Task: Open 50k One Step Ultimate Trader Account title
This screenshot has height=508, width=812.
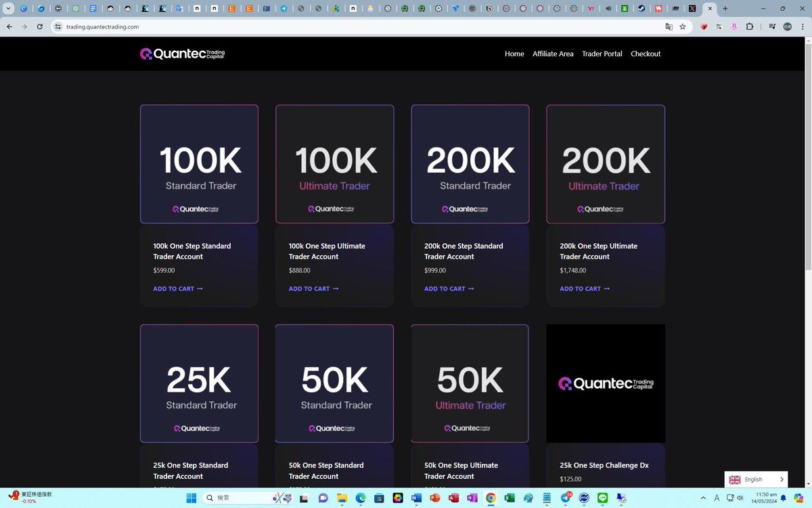Action: (461, 471)
